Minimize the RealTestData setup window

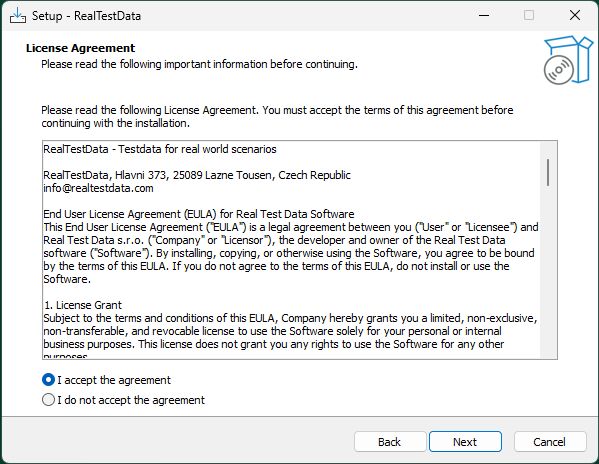484,15
